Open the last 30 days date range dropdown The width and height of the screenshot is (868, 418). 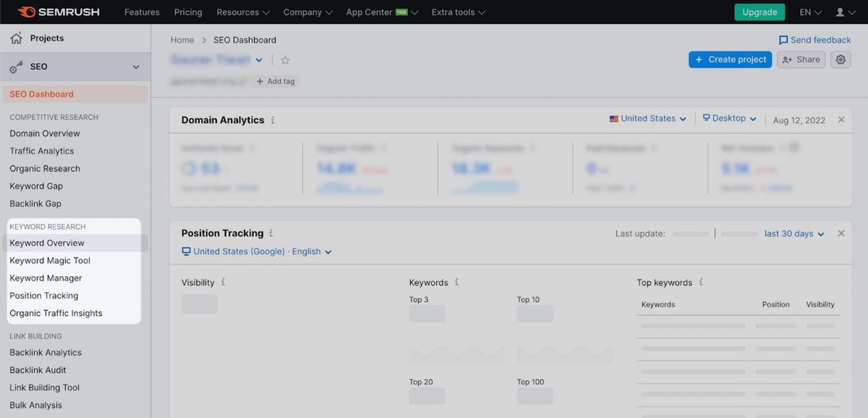[793, 234]
